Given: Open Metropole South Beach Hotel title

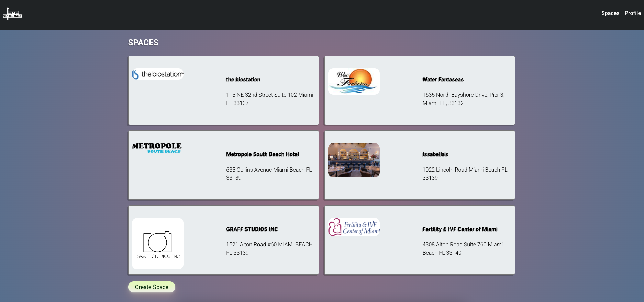Looking at the screenshot, I should pos(263,154).
